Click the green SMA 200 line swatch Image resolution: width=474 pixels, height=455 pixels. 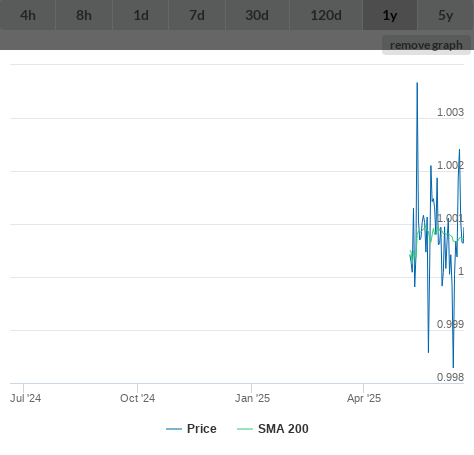point(245,429)
